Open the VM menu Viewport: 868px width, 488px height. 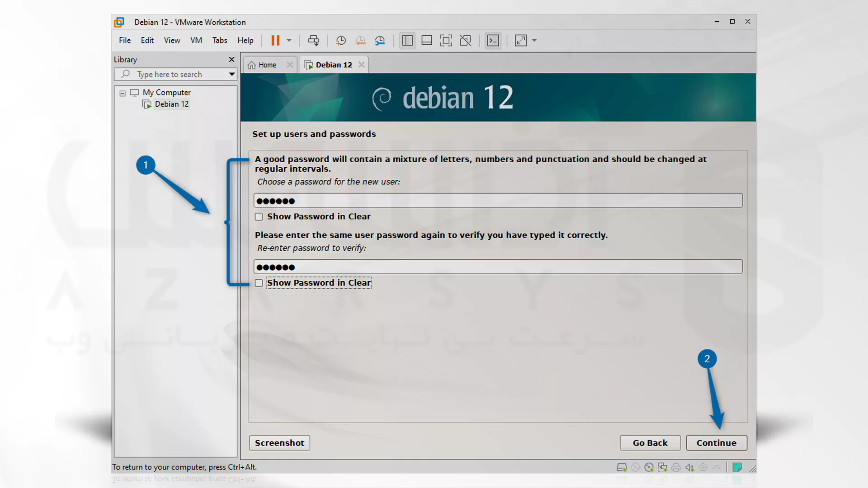click(x=196, y=41)
